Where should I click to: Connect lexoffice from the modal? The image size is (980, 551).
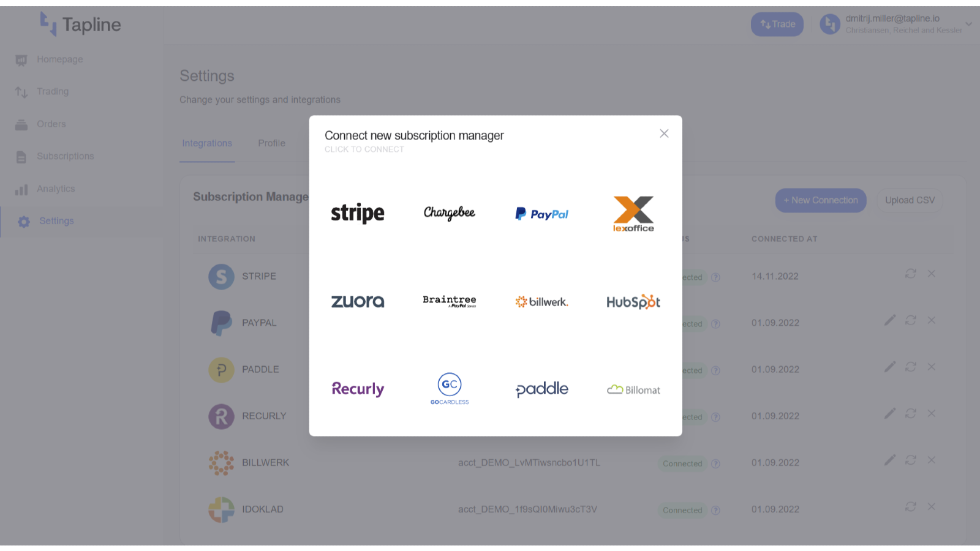click(x=633, y=214)
